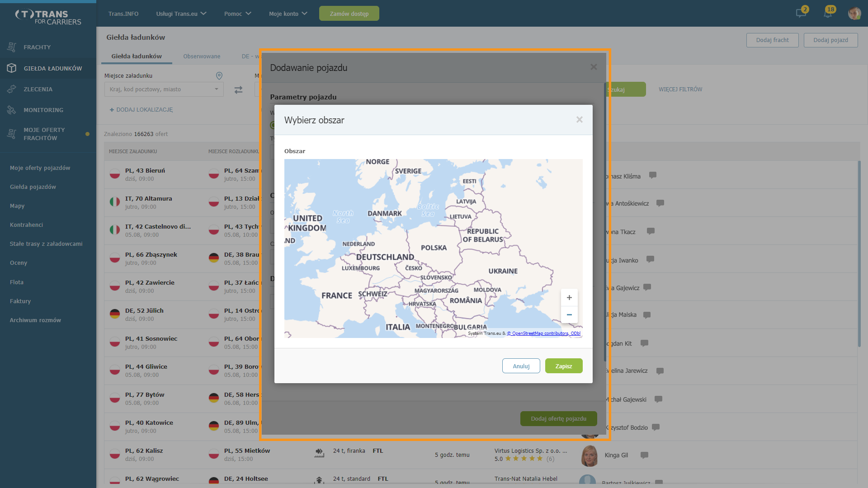Click the Frachty sidebar icon

[x=12, y=47]
